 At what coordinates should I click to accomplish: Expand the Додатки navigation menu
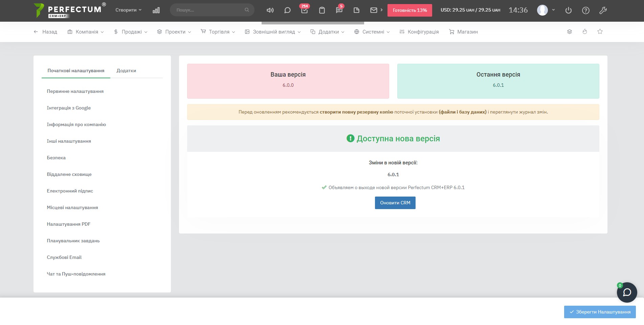(x=328, y=32)
